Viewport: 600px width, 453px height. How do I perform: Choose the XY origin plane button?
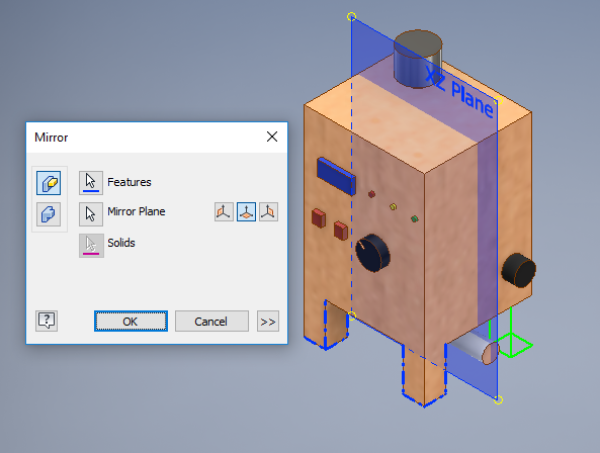[x=269, y=212]
